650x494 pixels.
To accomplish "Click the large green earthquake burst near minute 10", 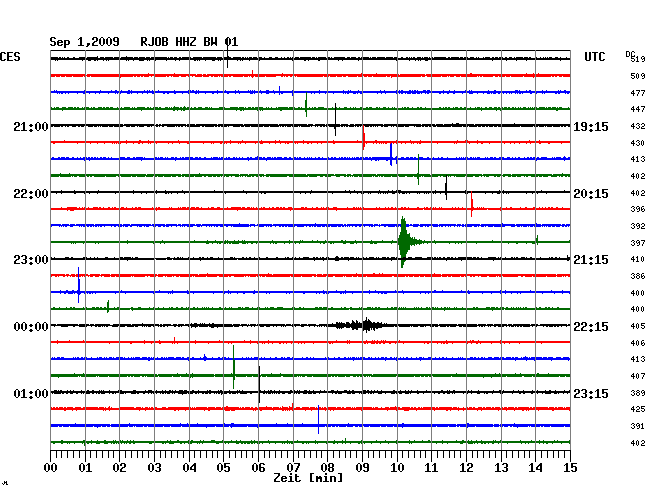I will click(406, 242).
